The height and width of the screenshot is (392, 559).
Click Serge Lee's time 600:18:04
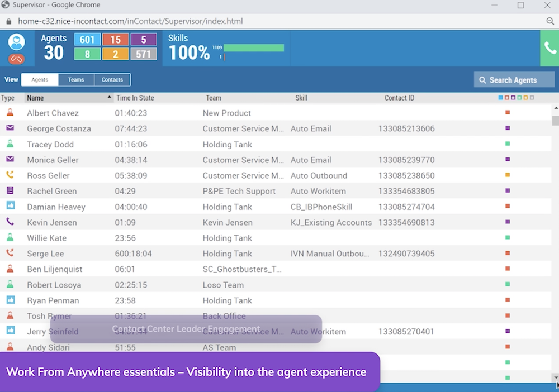pyautogui.click(x=134, y=254)
